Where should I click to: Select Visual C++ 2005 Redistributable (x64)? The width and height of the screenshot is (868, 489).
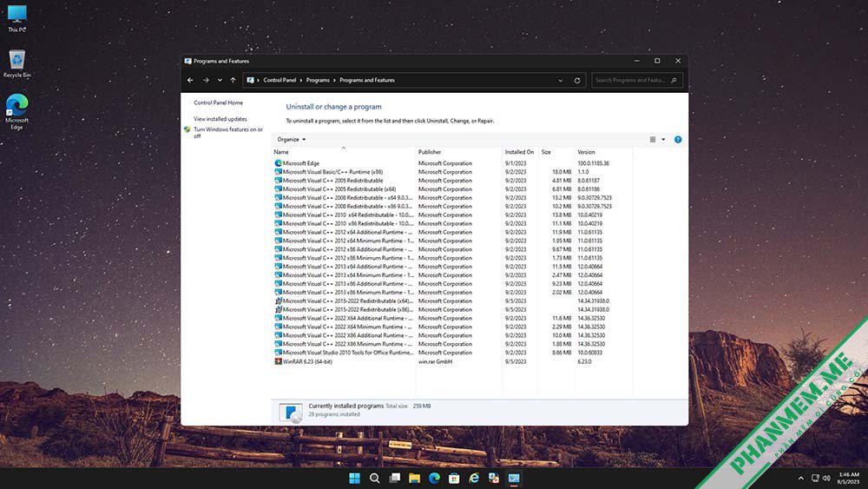(x=453, y=189)
